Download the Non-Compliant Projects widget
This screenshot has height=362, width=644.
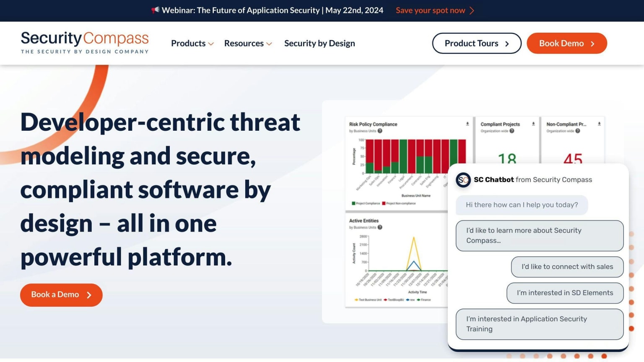pyautogui.click(x=599, y=124)
